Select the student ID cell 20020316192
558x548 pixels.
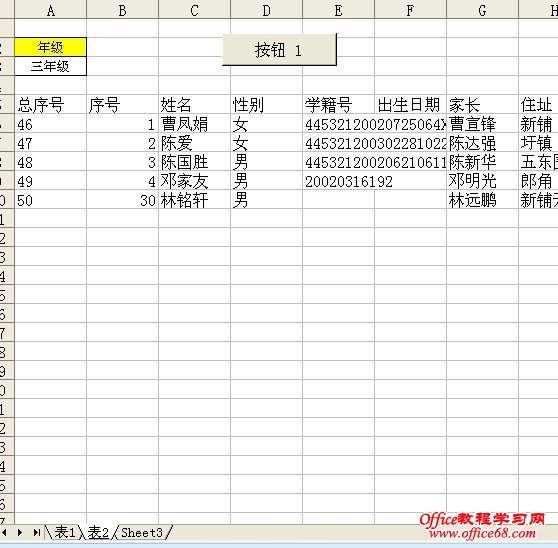(338, 181)
